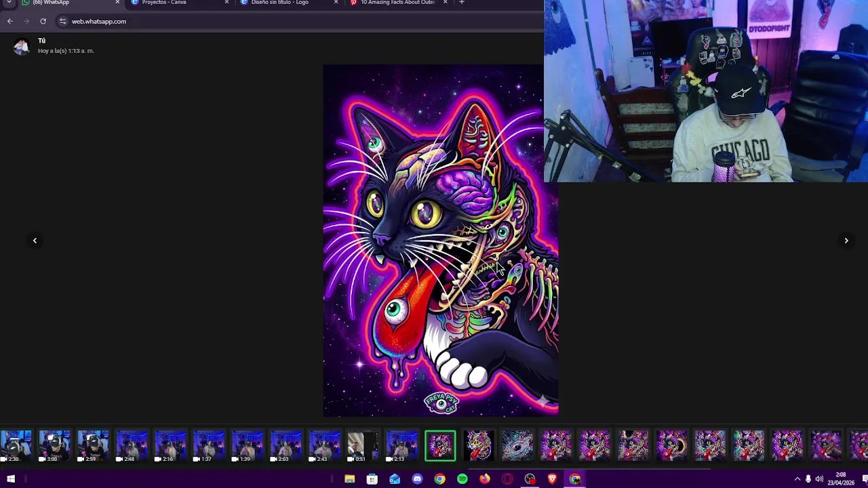This screenshot has height=488, width=868.
Task: Click the browser forward arrow
Action: tap(26, 21)
